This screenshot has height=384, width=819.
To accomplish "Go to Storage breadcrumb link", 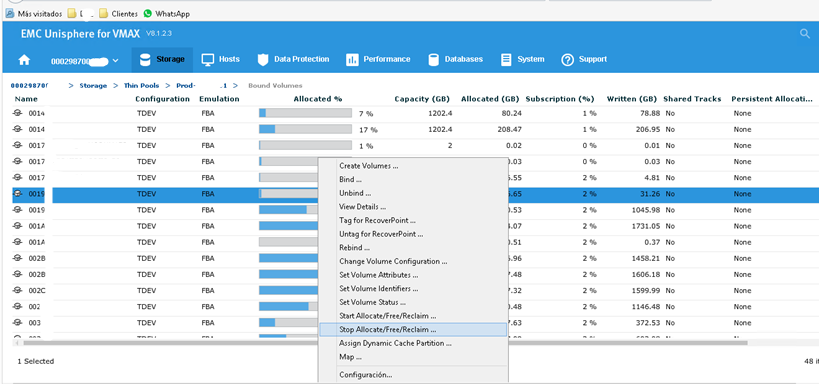I will click(93, 86).
